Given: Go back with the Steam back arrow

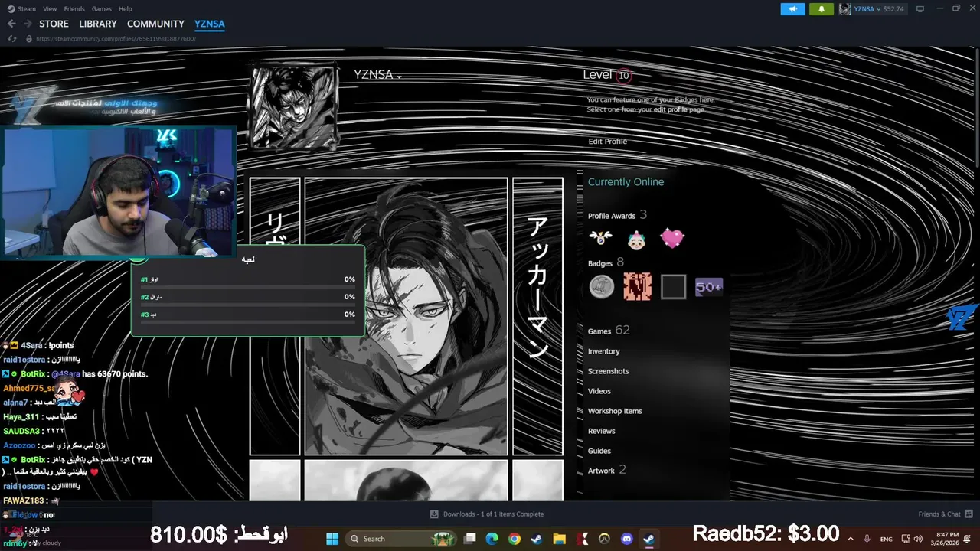Looking at the screenshot, I should pos(11,24).
